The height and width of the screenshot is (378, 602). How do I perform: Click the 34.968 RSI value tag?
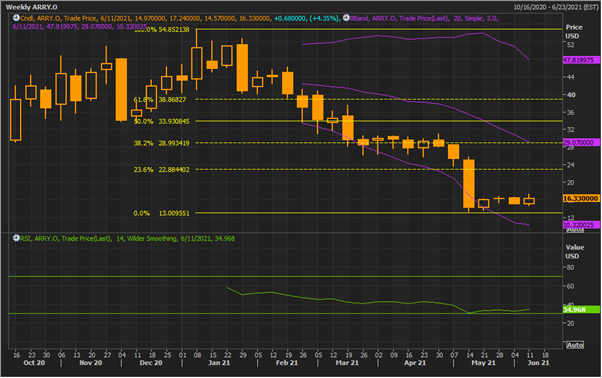click(x=581, y=310)
